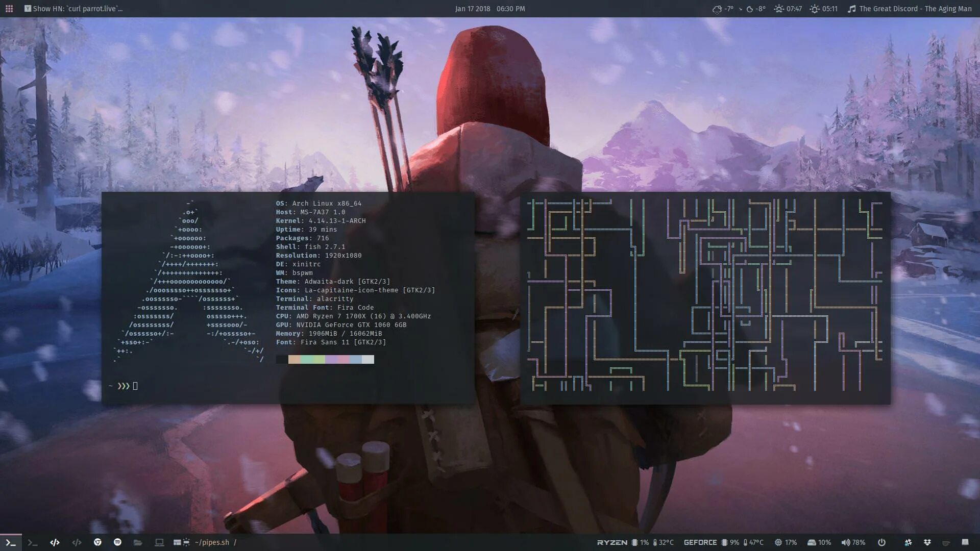
Task: Click the ~/pipes.sh window title
Action: coord(212,542)
